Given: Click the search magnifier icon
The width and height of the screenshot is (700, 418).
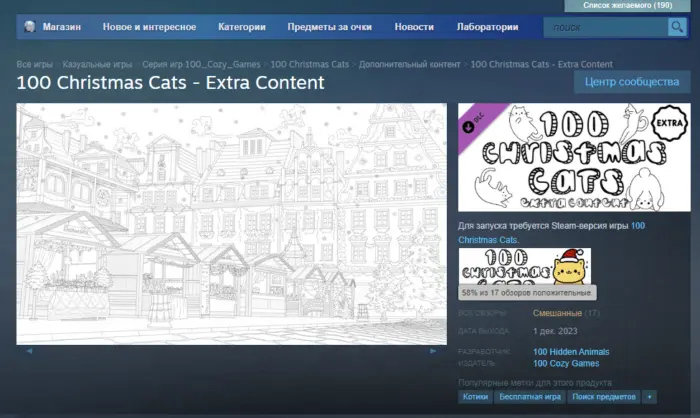Looking at the screenshot, I should [x=677, y=27].
